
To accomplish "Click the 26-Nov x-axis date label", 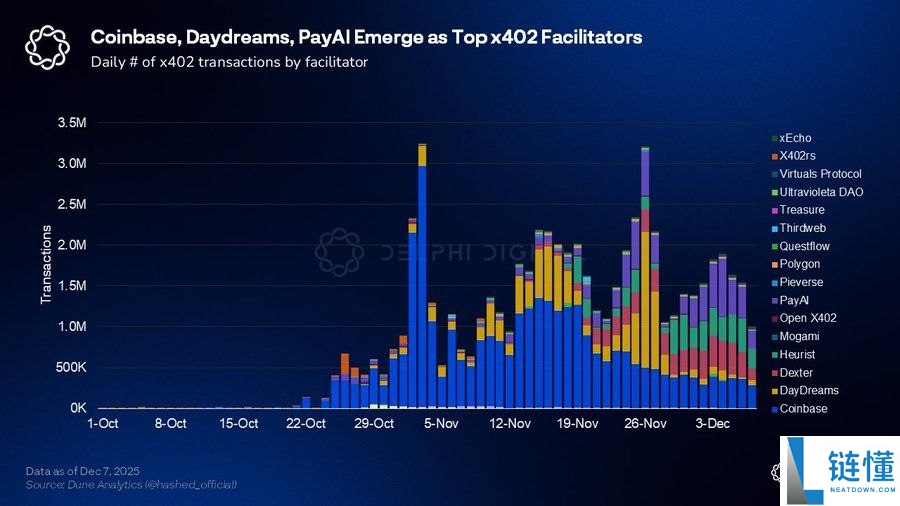I will pyautogui.click(x=645, y=424).
